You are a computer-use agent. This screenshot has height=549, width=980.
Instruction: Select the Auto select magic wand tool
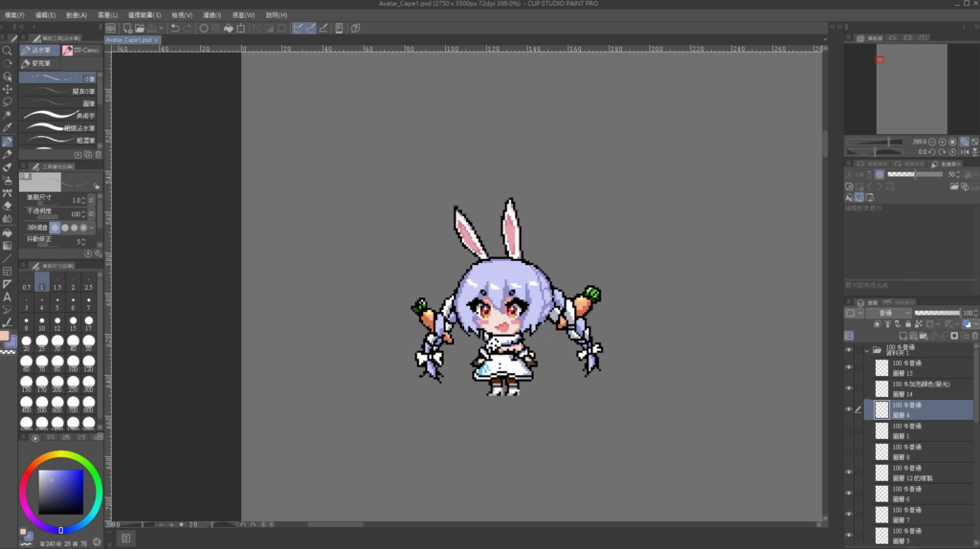point(8,115)
